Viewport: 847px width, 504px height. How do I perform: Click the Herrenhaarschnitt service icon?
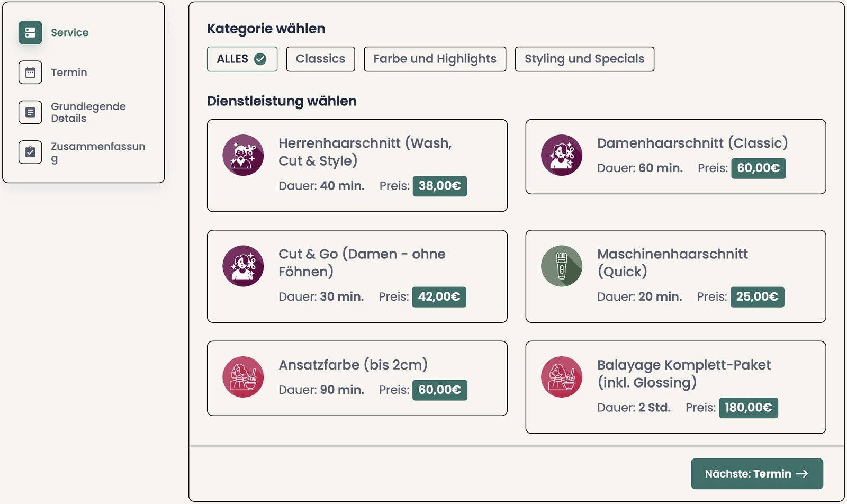[243, 155]
